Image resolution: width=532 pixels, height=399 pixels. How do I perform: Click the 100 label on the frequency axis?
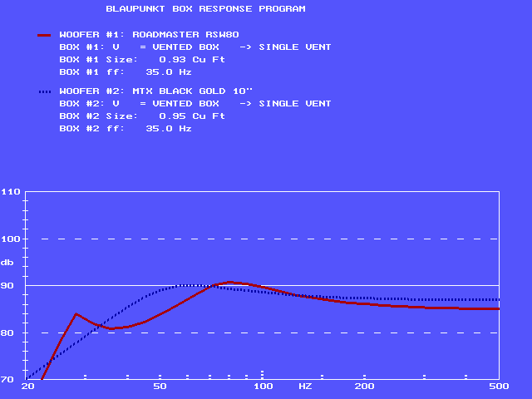264,387
